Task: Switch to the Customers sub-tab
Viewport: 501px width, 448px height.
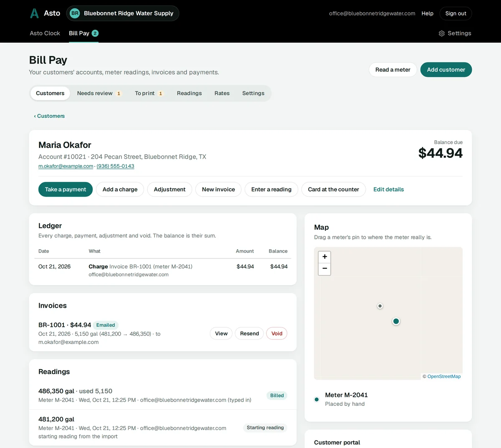Action: 50,93
